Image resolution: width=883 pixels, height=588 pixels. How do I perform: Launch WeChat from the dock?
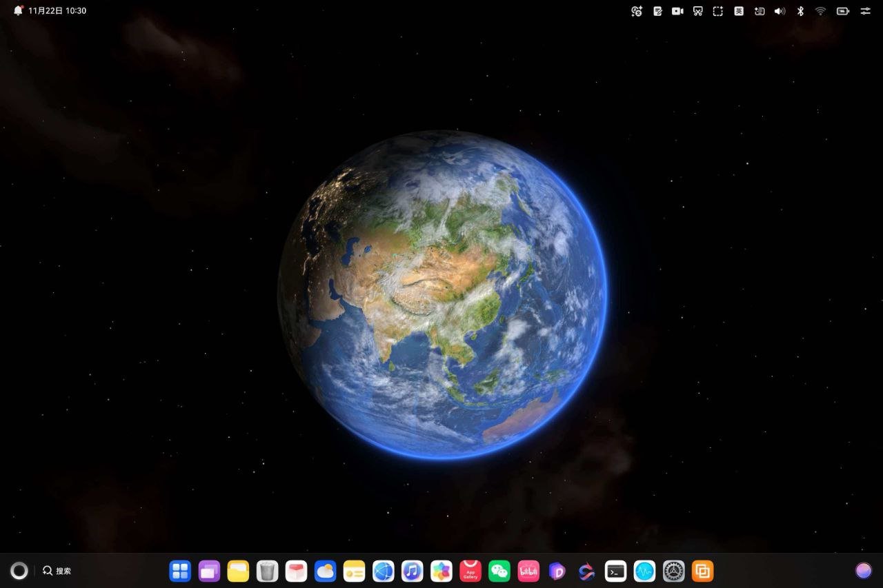click(x=499, y=571)
